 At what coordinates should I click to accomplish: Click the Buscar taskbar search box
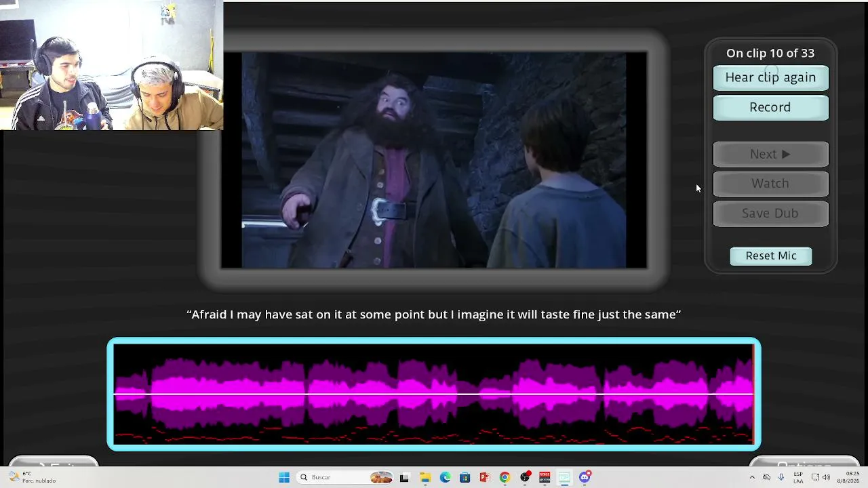click(x=346, y=477)
